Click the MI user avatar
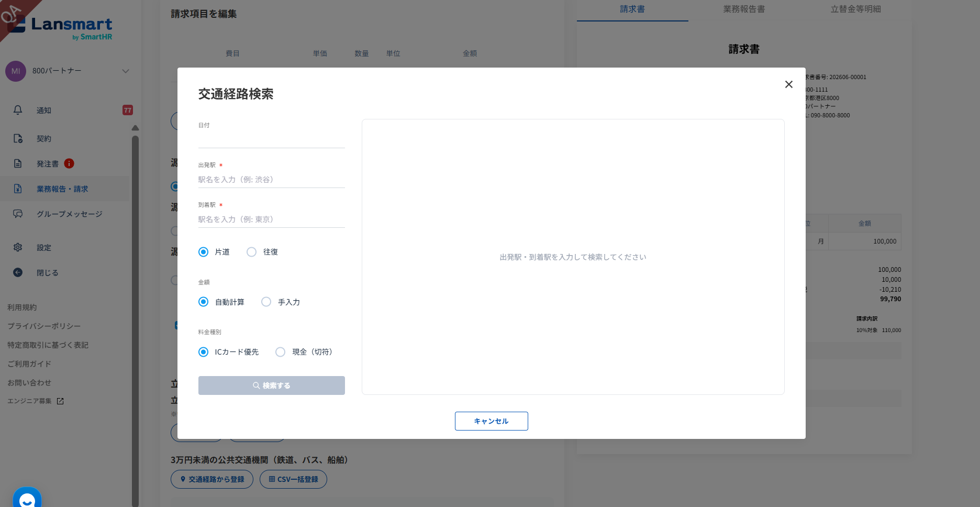980x507 pixels. coord(16,71)
